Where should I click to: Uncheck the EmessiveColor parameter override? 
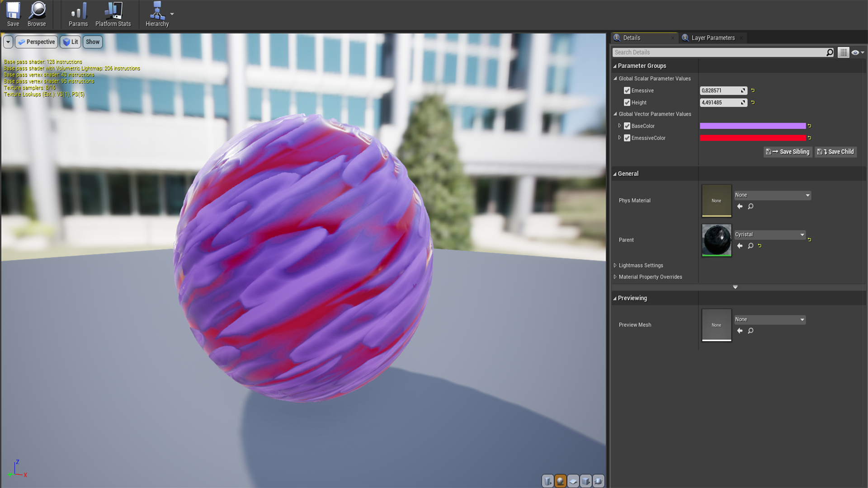click(627, 138)
